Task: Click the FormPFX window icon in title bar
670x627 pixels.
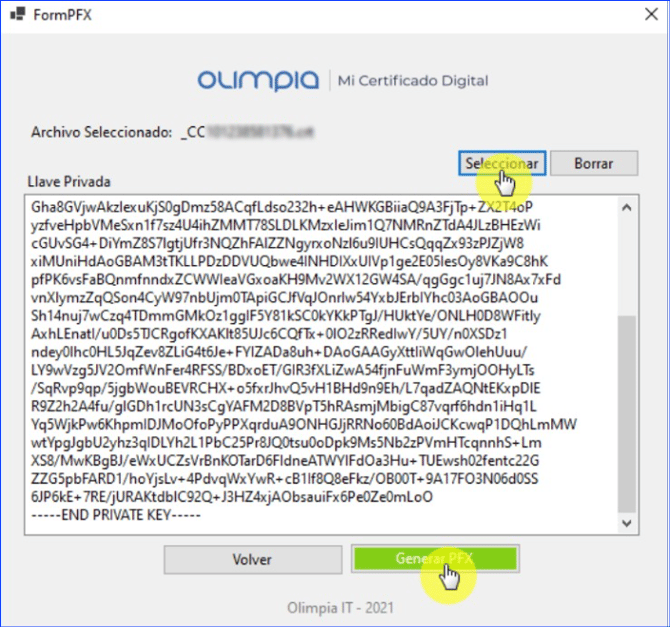Action: (x=18, y=14)
